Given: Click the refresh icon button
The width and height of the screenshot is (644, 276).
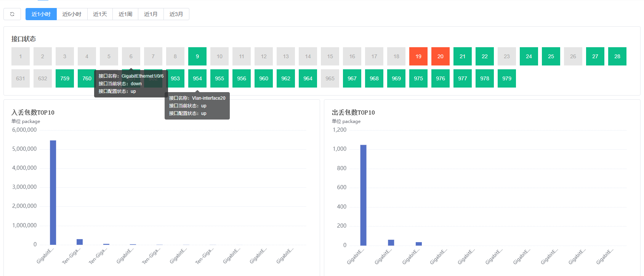Looking at the screenshot, I should [12, 14].
